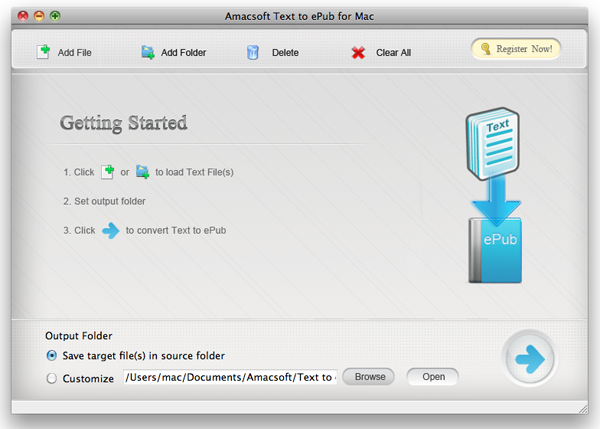
Task: Click the '2. Set output folder' text
Action: coord(104,201)
